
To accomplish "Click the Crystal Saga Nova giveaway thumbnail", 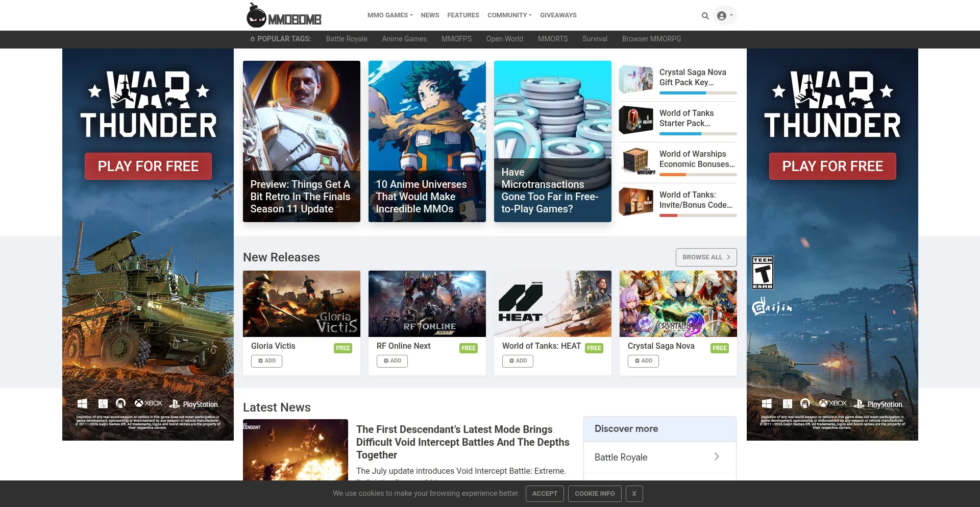I will click(x=636, y=79).
